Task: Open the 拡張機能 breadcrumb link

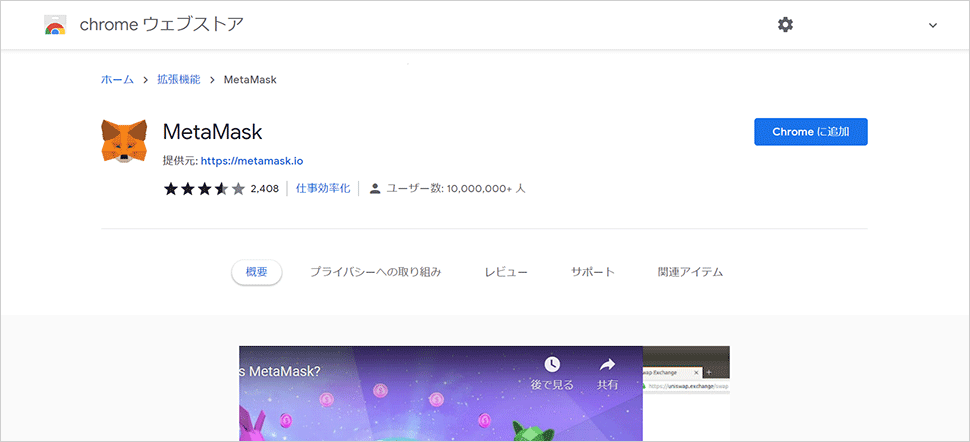Action: click(x=178, y=80)
